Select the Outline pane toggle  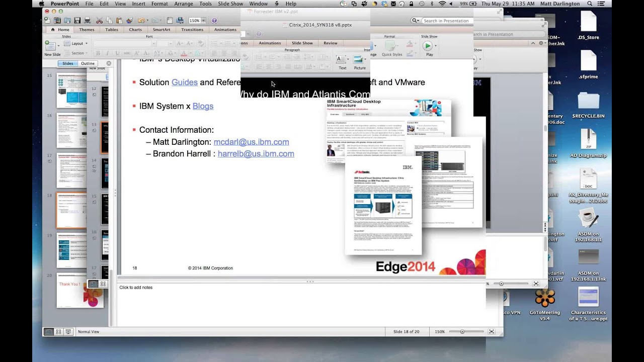point(88,63)
